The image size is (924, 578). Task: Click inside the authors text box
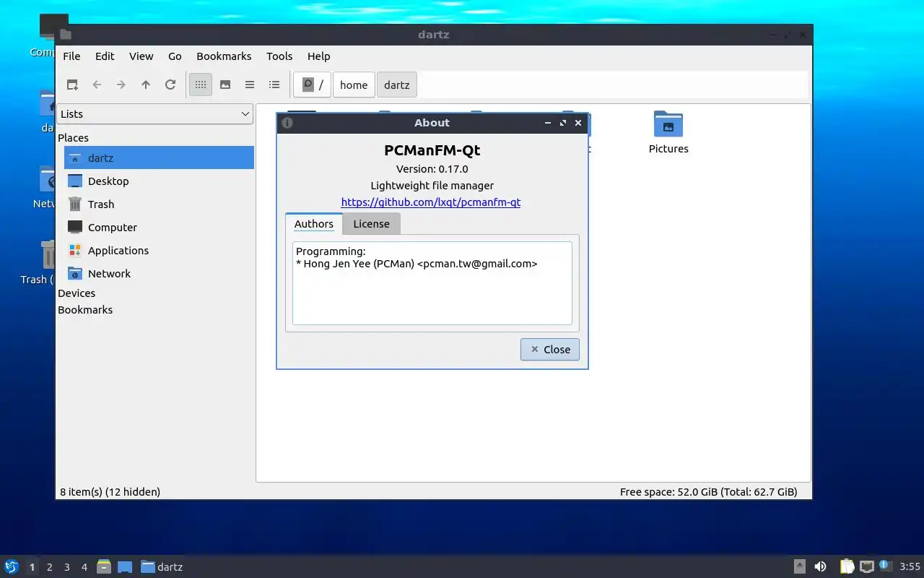coord(432,283)
